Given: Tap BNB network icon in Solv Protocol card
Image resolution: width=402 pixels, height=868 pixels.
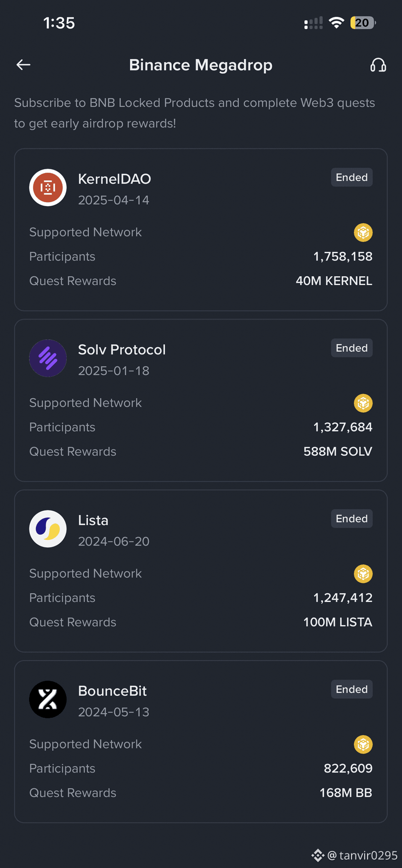Looking at the screenshot, I should pyautogui.click(x=363, y=403).
